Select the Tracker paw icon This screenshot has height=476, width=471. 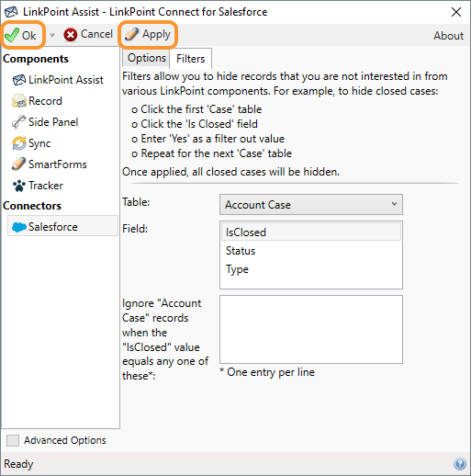(x=19, y=186)
